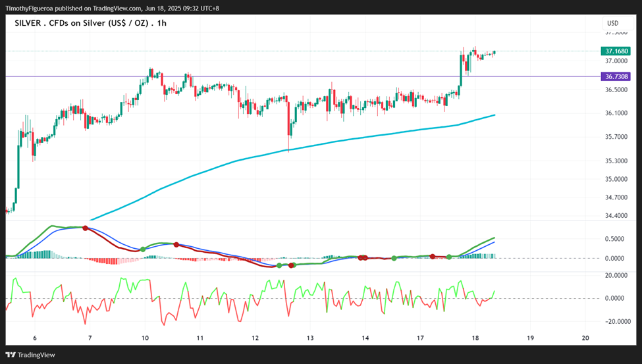Click date label 13 on time axis

310,338
